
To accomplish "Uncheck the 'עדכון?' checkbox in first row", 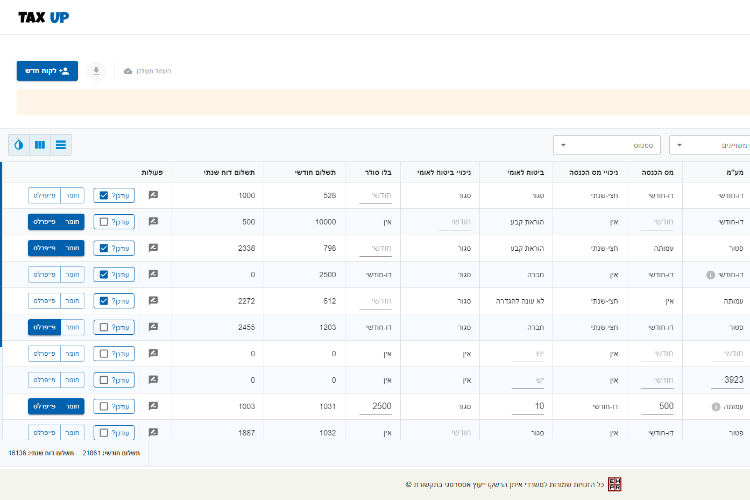I will (x=104, y=195).
